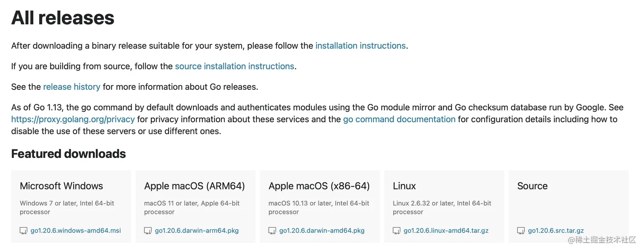Open the release history link
644x252 pixels.
72,87
